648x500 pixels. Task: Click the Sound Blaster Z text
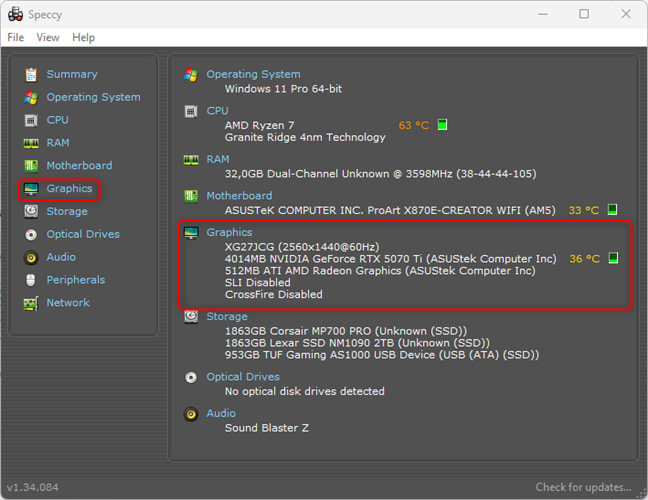tap(267, 428)
